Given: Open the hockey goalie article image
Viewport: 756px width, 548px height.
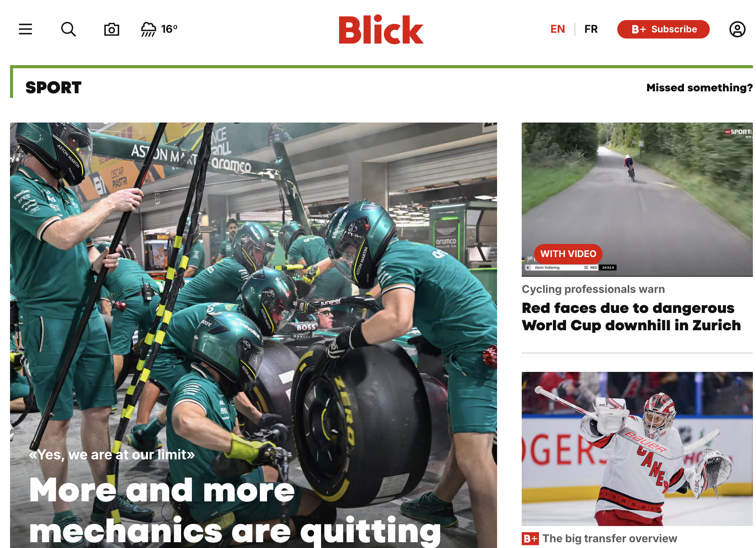Looking at the screenshot, I should [x=637, y=449].
